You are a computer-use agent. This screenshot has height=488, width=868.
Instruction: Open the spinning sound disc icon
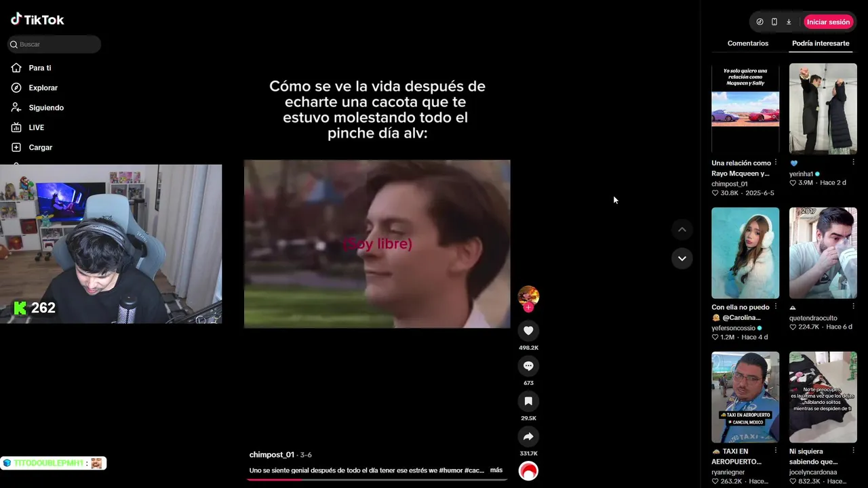point(528,470)
